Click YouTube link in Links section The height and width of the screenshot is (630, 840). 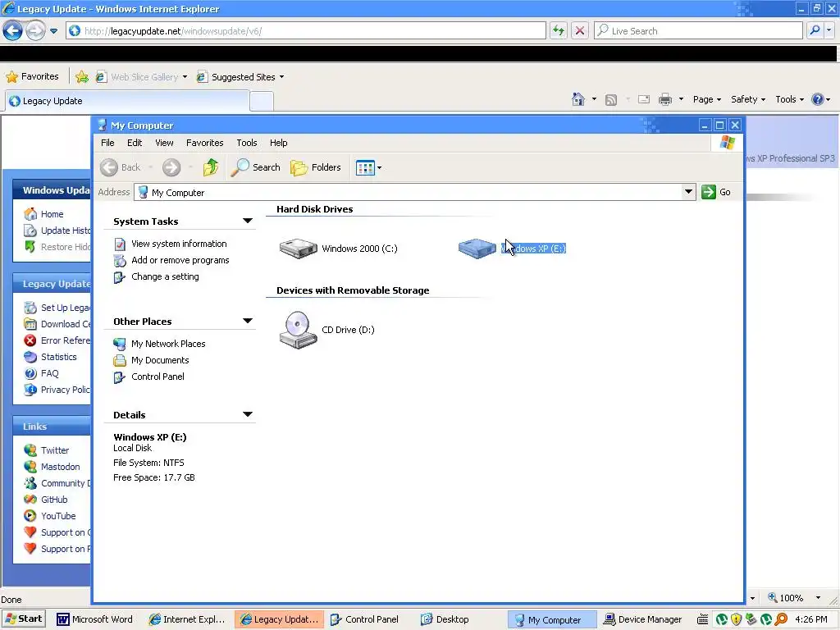coord(58,517)
